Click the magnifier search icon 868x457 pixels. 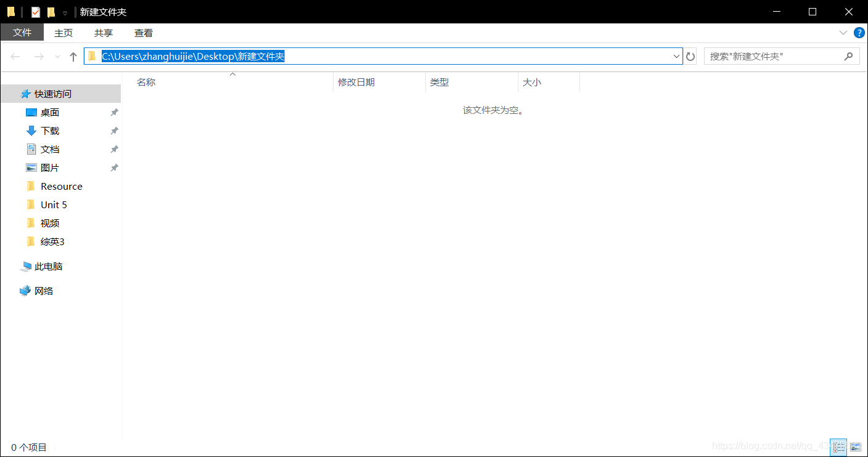[x=849, y=56]
